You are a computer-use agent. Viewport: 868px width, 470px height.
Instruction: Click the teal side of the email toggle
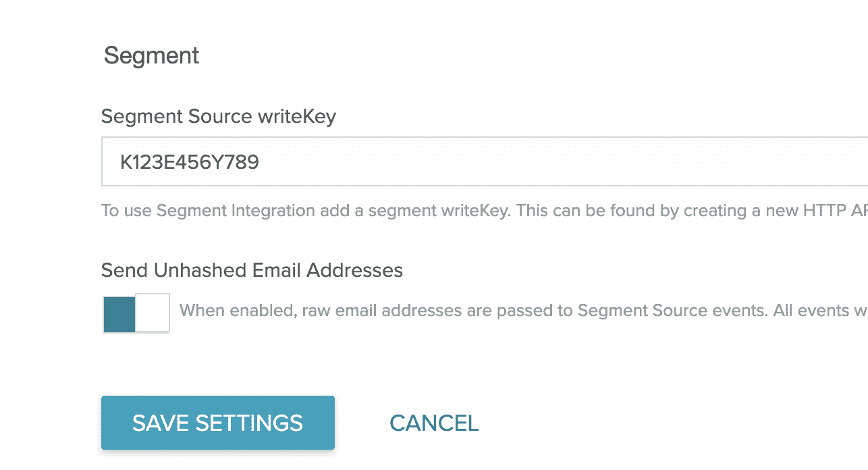click(x=119, y=313)
